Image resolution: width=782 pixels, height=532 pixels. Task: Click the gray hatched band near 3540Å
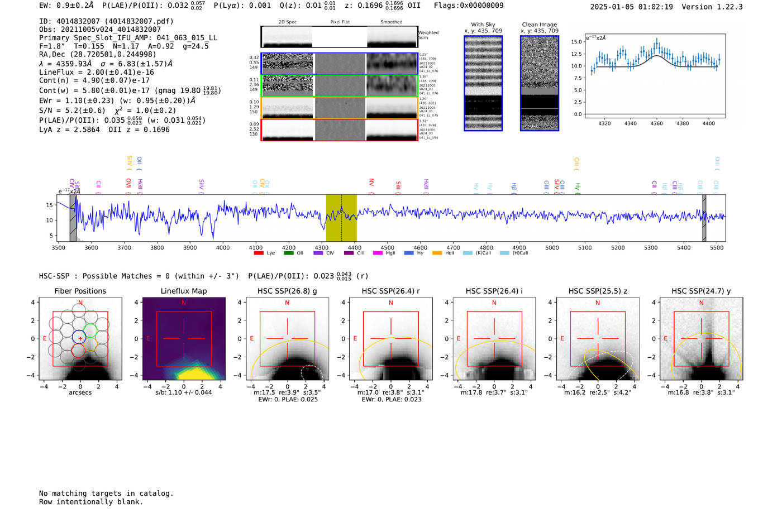tap(73, 218)
